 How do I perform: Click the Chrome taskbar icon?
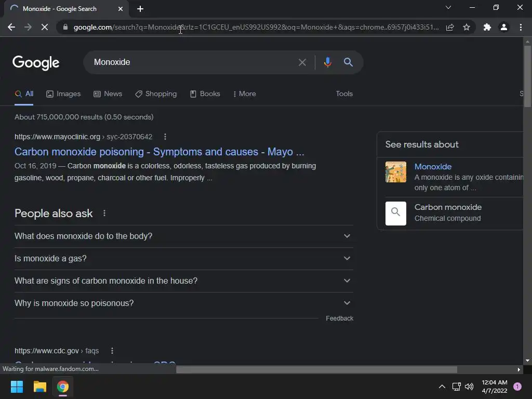tap(63, 387)
